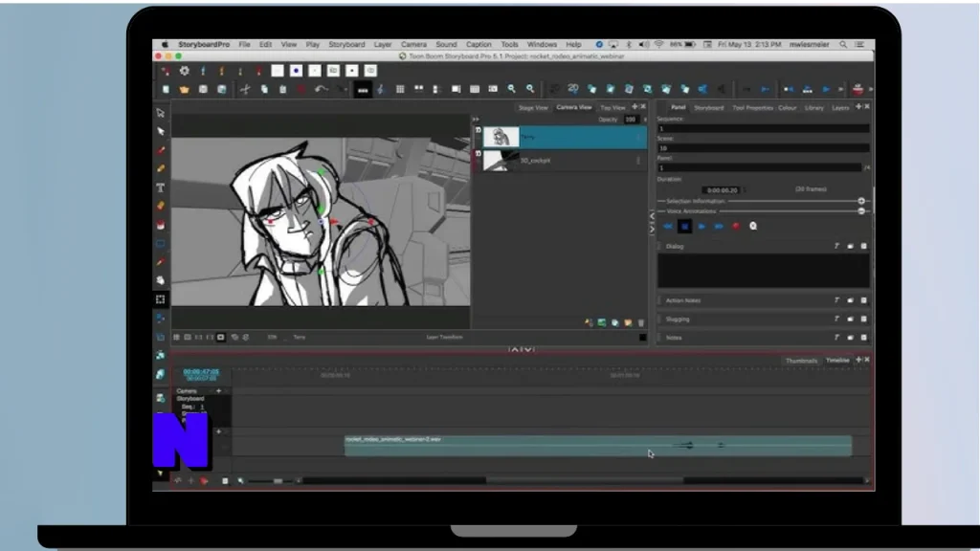Click the Scene input field
Screen dimensions: 980x551
pyautogui.click(x=763, y=148)
